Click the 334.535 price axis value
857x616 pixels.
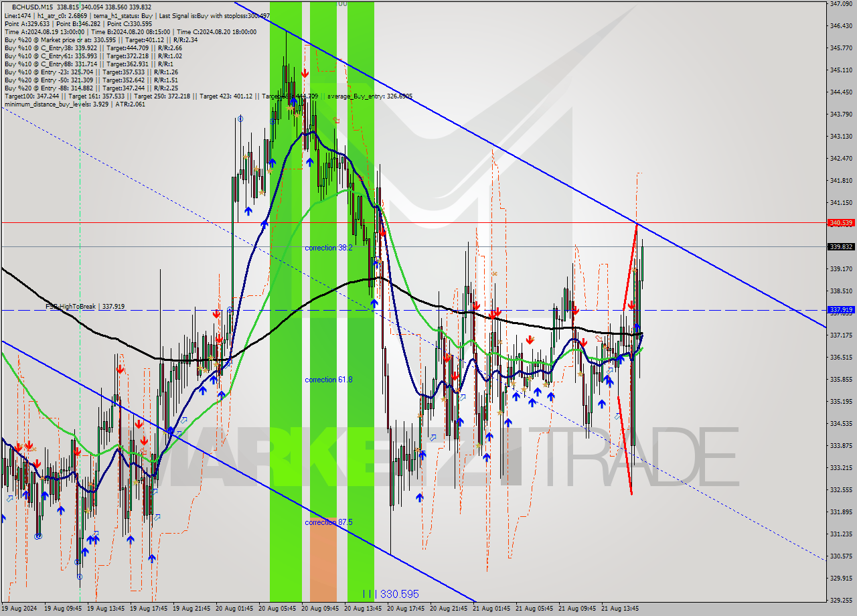click(x=840, y=423)
